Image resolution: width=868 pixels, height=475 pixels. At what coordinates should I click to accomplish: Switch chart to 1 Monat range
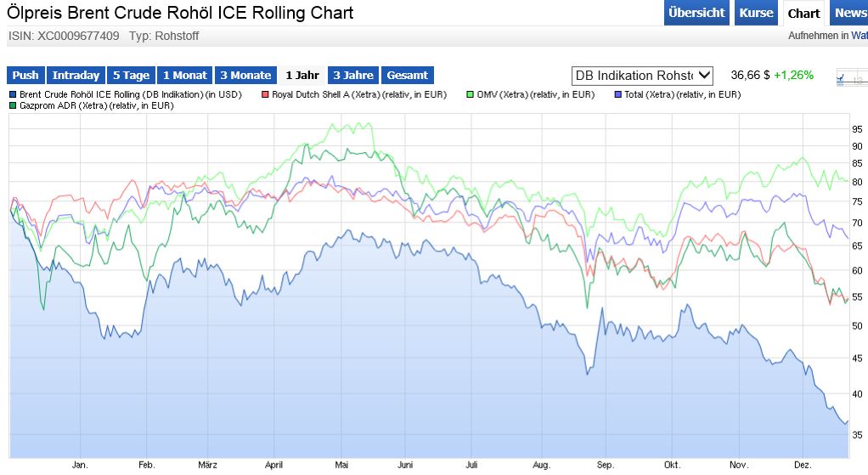click(x=184, y=75)
